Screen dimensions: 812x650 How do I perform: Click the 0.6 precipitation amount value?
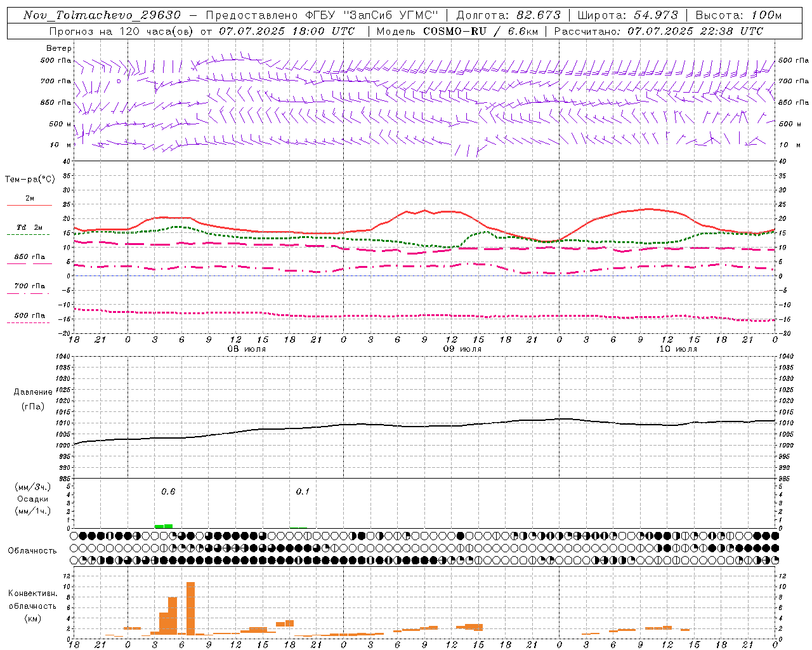tap(168, 491)
